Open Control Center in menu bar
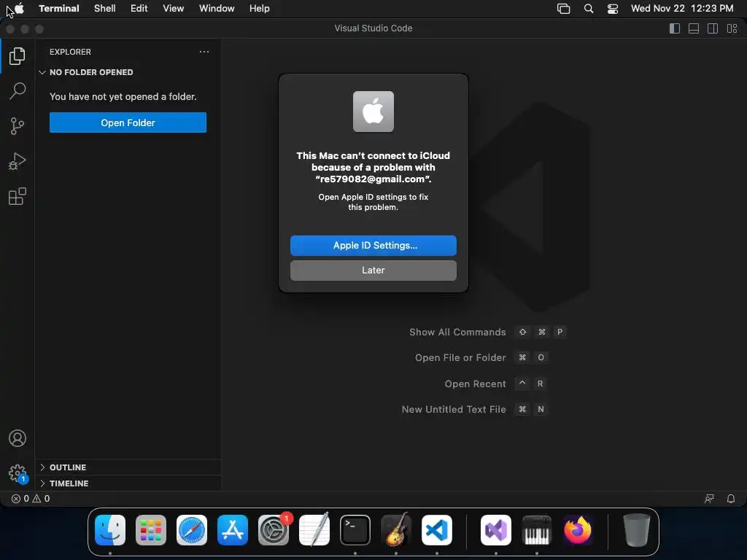 click(613, 9)
